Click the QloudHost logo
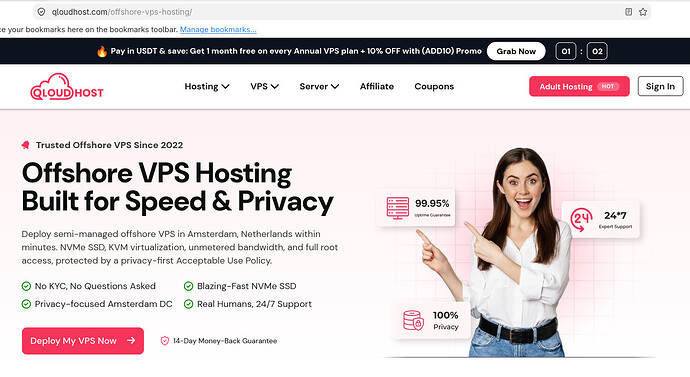This screenshot has height=377, width=690. point(66,87)
